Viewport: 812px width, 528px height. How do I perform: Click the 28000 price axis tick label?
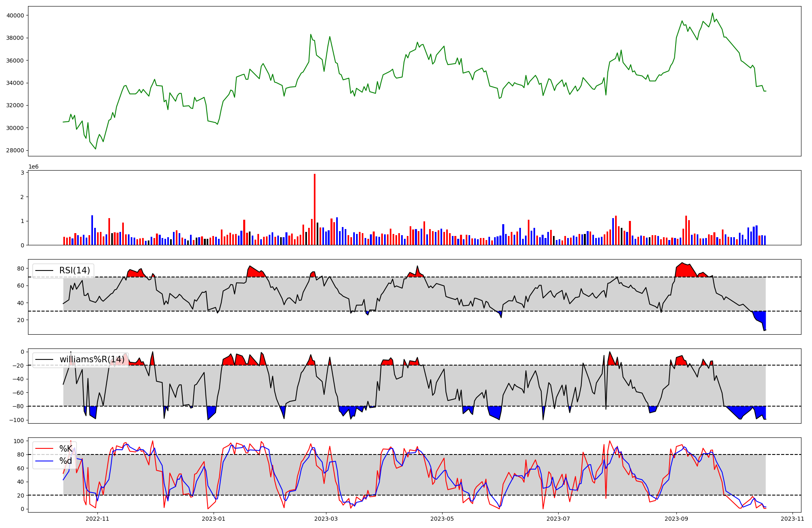(15, 151)
